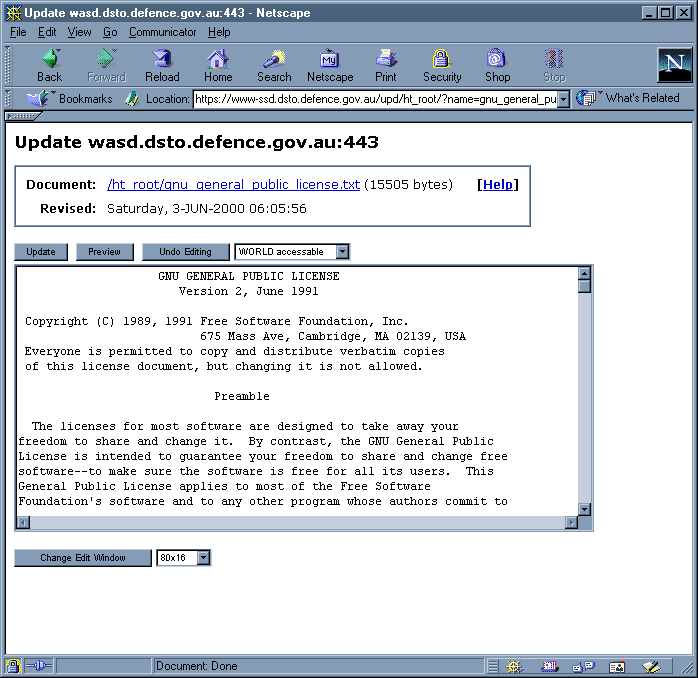This screenshot has width=698, height=678.
Task: Open the Go menu
Action: [110, 32]
